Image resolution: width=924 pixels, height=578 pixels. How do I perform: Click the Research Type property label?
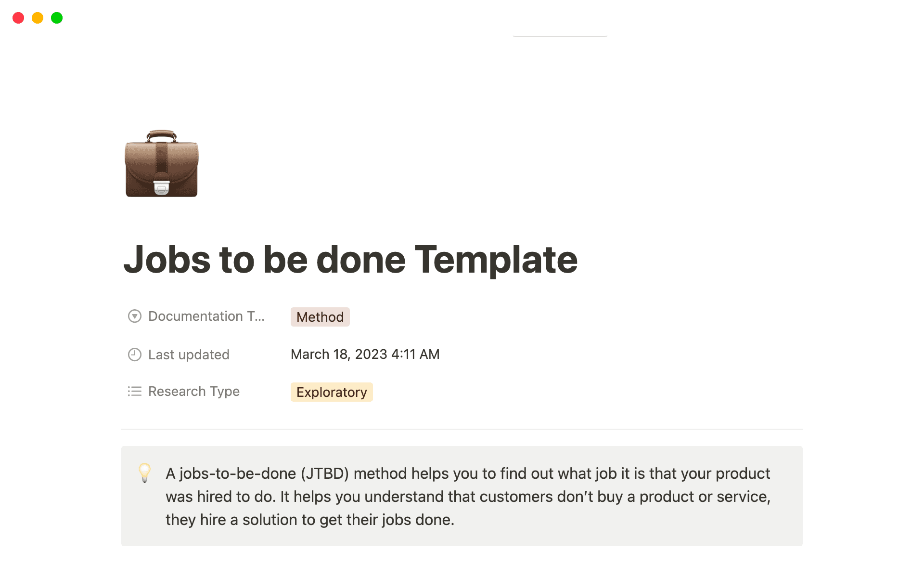(193, 391)
